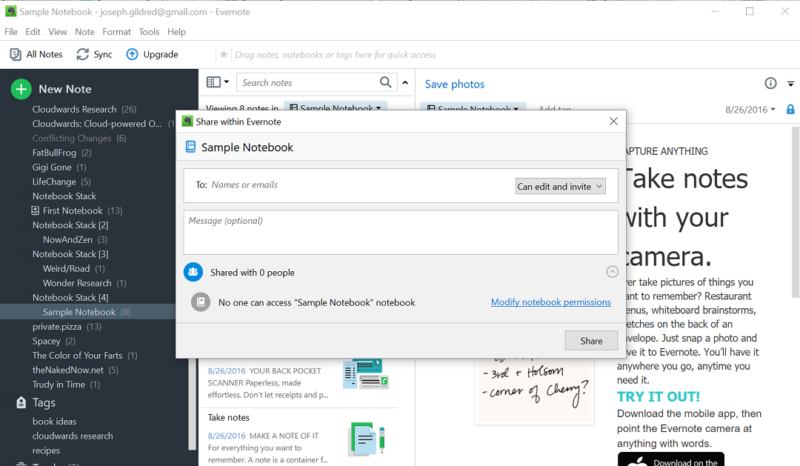Click the Tags section icon

click(21, 403)
